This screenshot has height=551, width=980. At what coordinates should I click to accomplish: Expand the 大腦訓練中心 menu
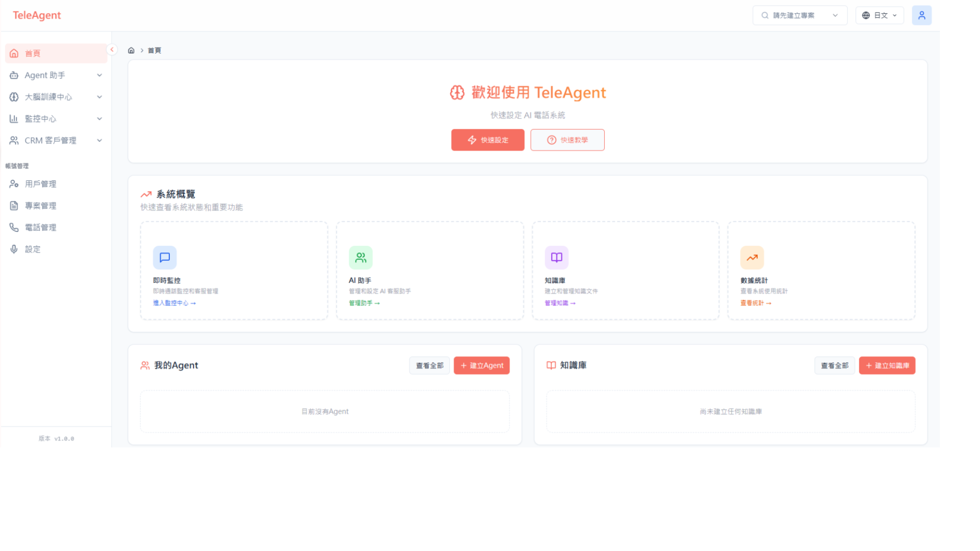(x=56, y=97)
